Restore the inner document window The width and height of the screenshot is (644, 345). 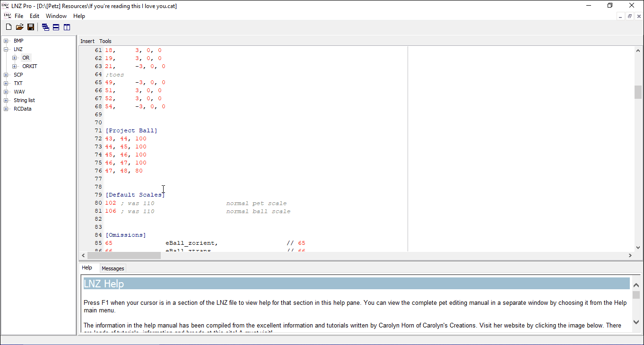[x=630, y=16]
